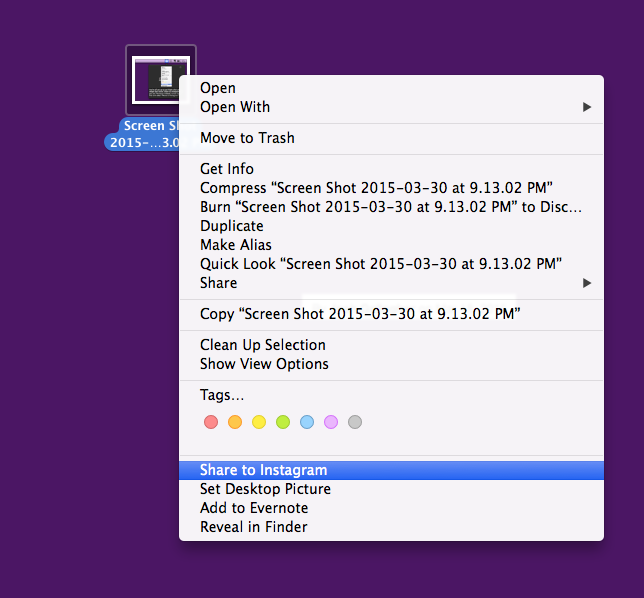Choose Reveal in Finder

[x=391, y=527]
